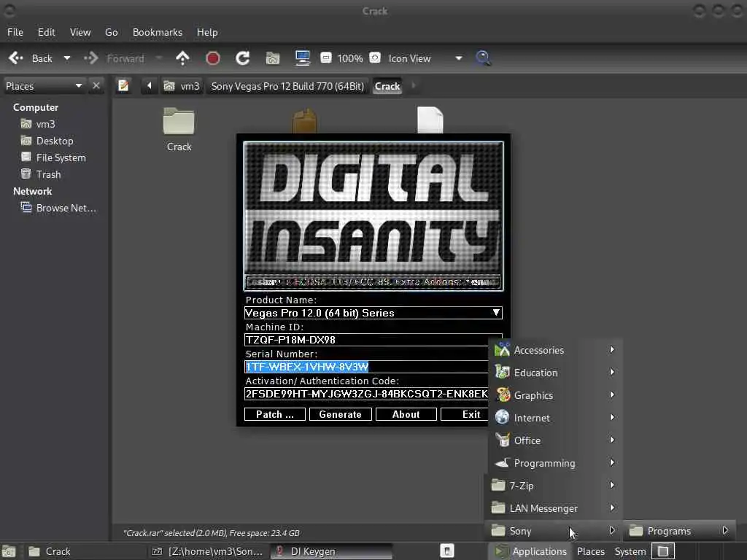This screenshot has width=747, height=560.
Task: Click the Generate button
Action: click(x=340, y=414)
